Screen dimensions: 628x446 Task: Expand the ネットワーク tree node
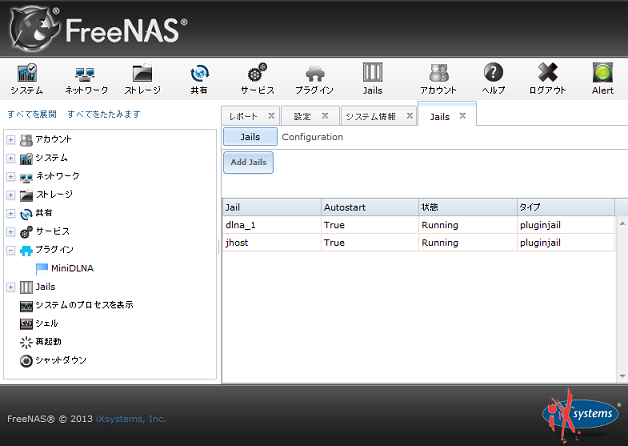11,177
